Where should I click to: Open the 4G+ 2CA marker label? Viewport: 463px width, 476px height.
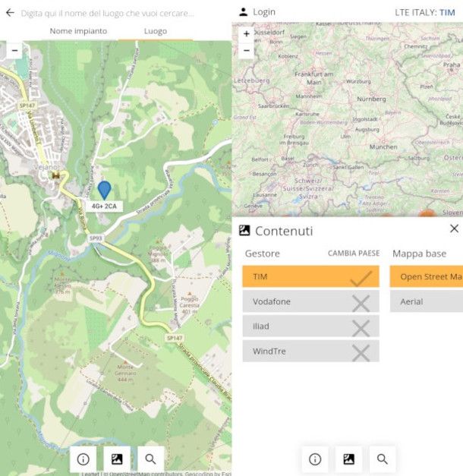click(104, 206)
